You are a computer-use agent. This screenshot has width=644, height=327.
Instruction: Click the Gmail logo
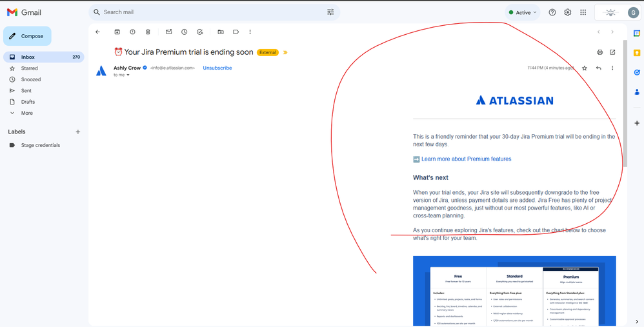(x=25, y=12)
